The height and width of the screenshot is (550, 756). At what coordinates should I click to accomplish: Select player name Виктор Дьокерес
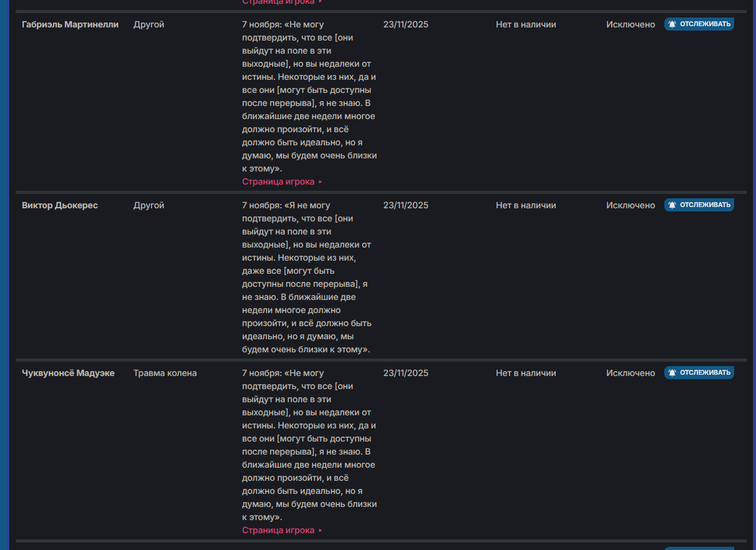pos(60,205)
